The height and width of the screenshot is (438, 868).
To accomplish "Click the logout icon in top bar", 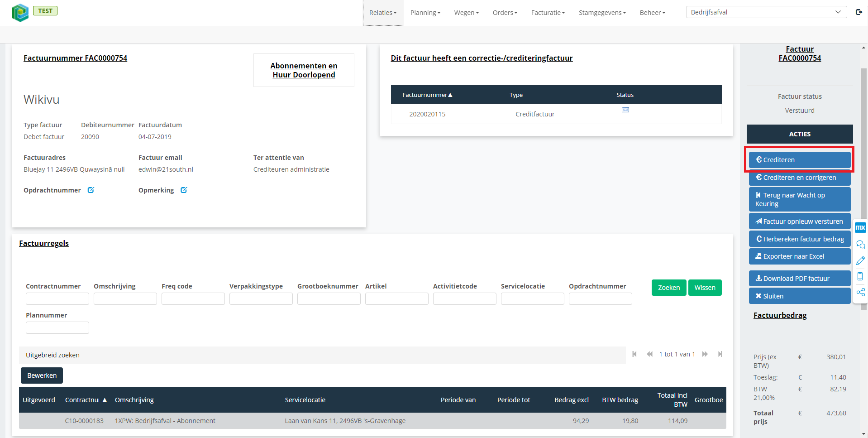I will coord(859,12).
